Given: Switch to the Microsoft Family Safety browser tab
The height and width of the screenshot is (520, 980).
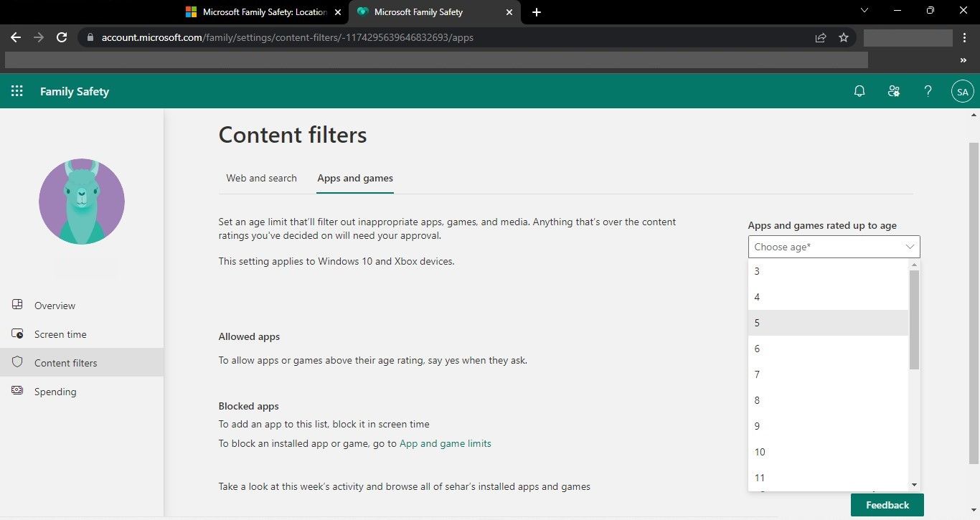Looking at the screenshot, I should click(434, 12).
